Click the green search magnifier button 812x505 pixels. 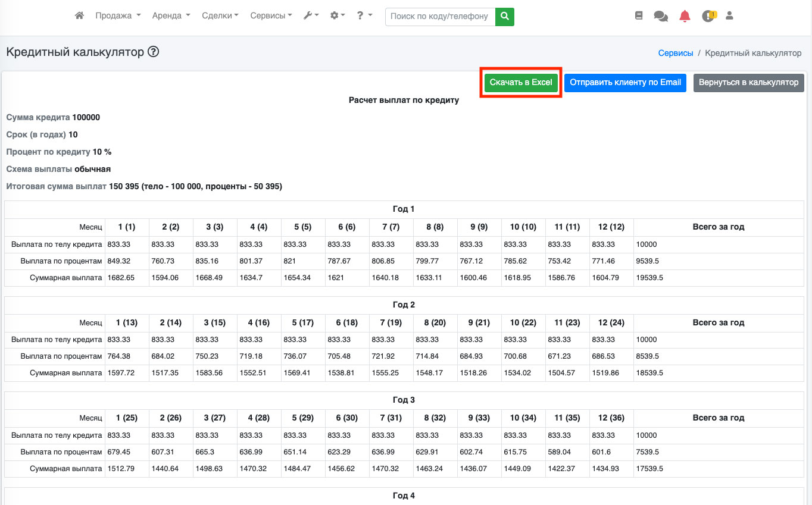[504, 17]
